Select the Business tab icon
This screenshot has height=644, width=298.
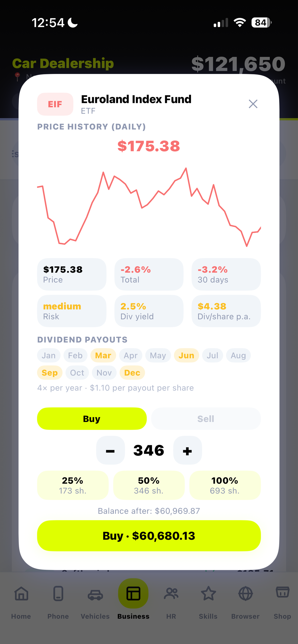coord(133,593)
